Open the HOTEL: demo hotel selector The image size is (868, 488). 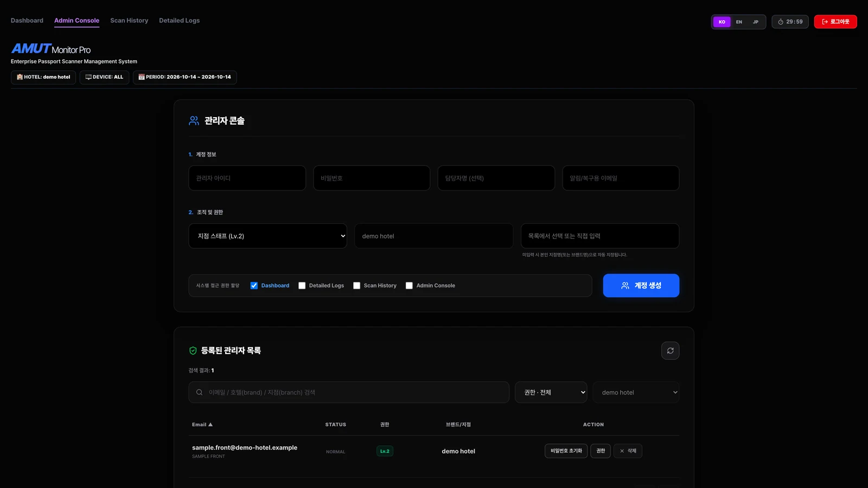point(43,77)
